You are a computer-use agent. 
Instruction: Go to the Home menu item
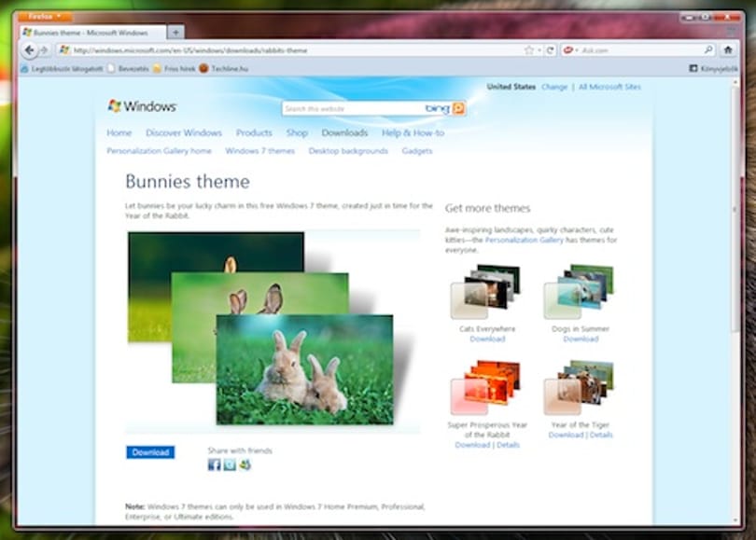click(119, 133)
